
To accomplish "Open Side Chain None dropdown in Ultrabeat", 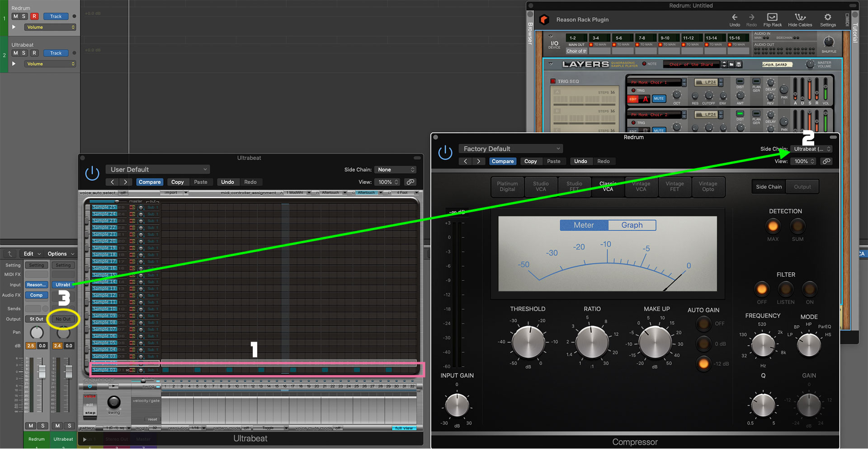I will pyautogui.click(x=396, y=170).
